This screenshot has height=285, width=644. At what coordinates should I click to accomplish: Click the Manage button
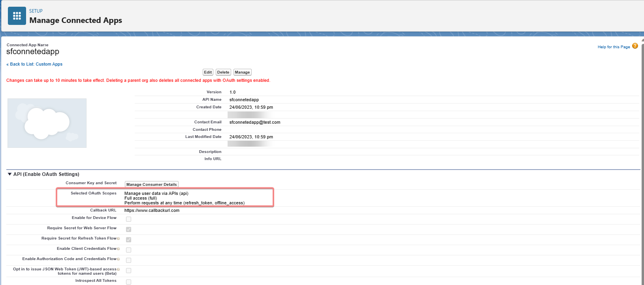pyautogui.click(x=242, y=72)
